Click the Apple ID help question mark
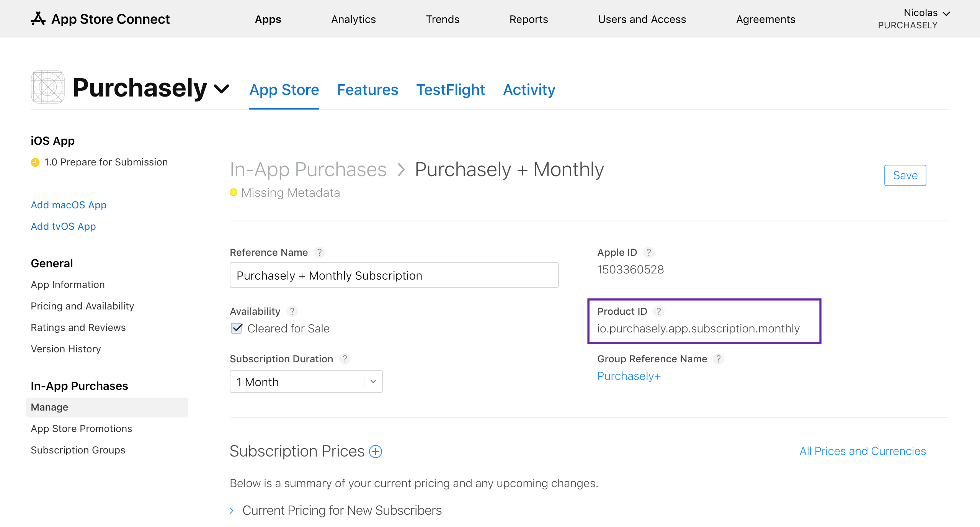 [649, 252]
